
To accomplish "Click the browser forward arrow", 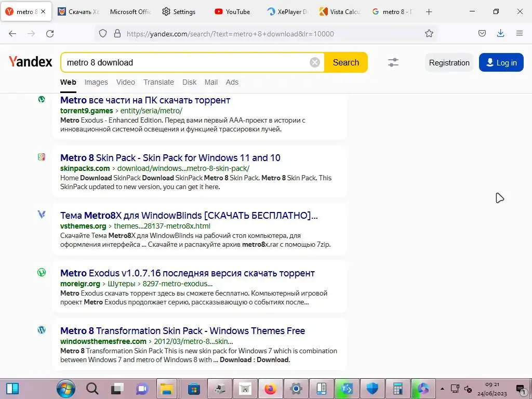I will pos(31,34).
